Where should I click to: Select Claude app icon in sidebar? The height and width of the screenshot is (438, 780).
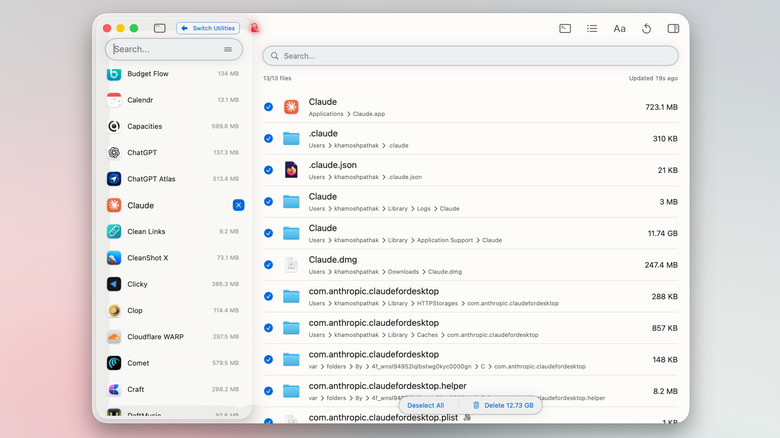coord(114,205)
